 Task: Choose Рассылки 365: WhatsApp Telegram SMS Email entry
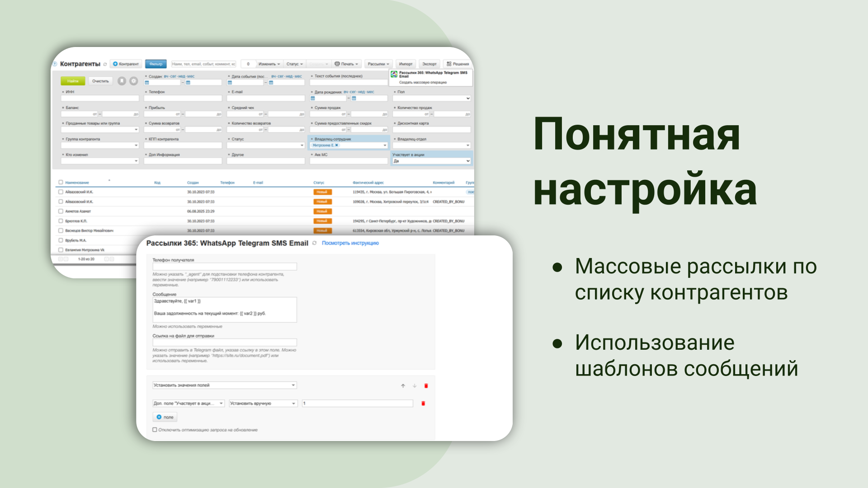pos(433,74)
